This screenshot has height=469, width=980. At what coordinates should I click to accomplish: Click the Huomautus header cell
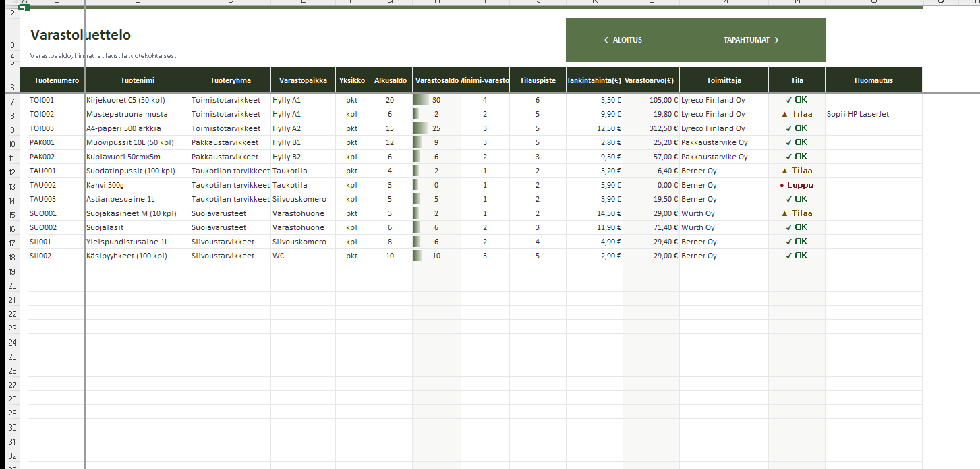point(873,80)
